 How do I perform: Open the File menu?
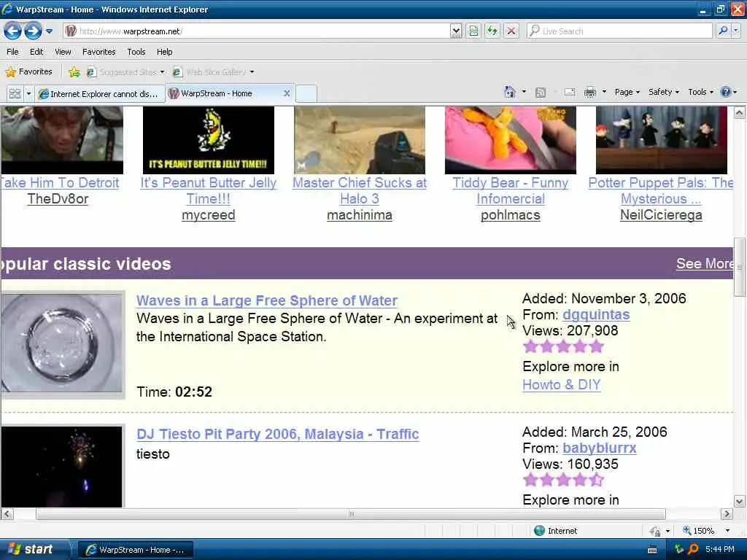point(13,52)
